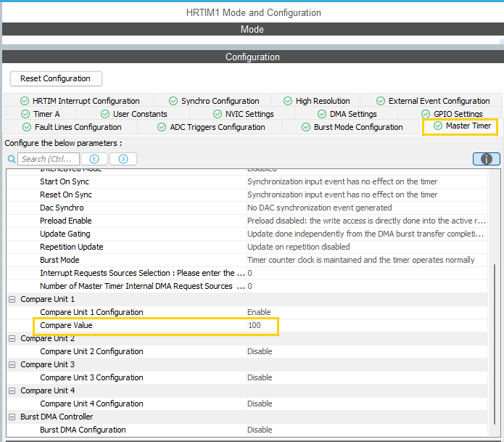Switch to Timer A tab
This screenshot has height=442, width=504.
click(x=40, y=114)
